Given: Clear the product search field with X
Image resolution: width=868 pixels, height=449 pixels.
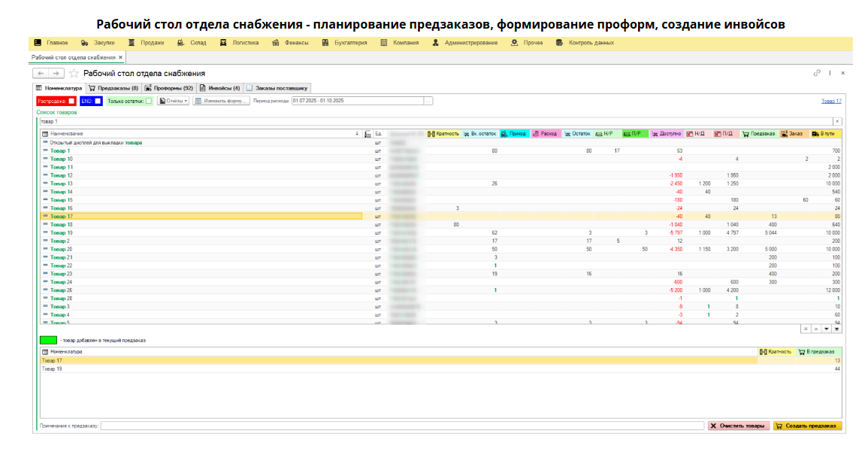Looking at the screenshot, I should 837,121.
